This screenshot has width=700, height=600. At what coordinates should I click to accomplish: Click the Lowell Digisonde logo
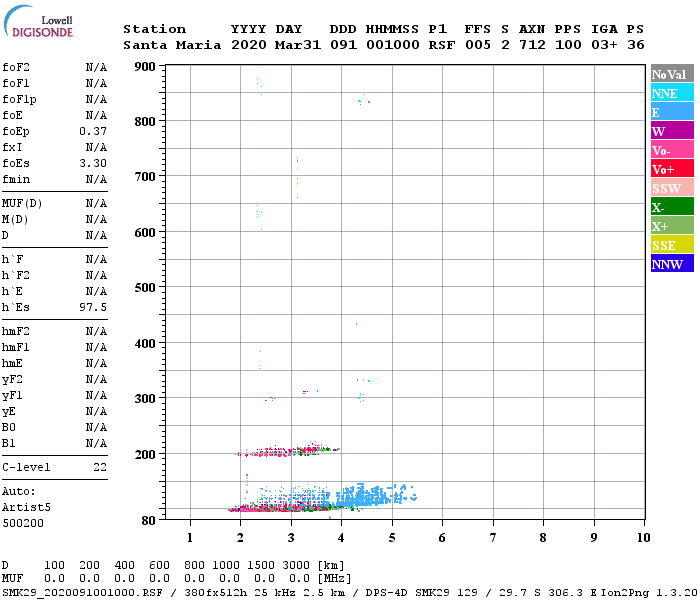pos(38,22)
